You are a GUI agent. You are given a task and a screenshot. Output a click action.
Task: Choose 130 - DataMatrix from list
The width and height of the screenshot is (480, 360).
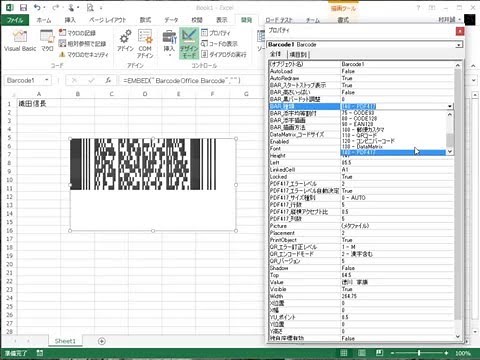tap(393, 147)
